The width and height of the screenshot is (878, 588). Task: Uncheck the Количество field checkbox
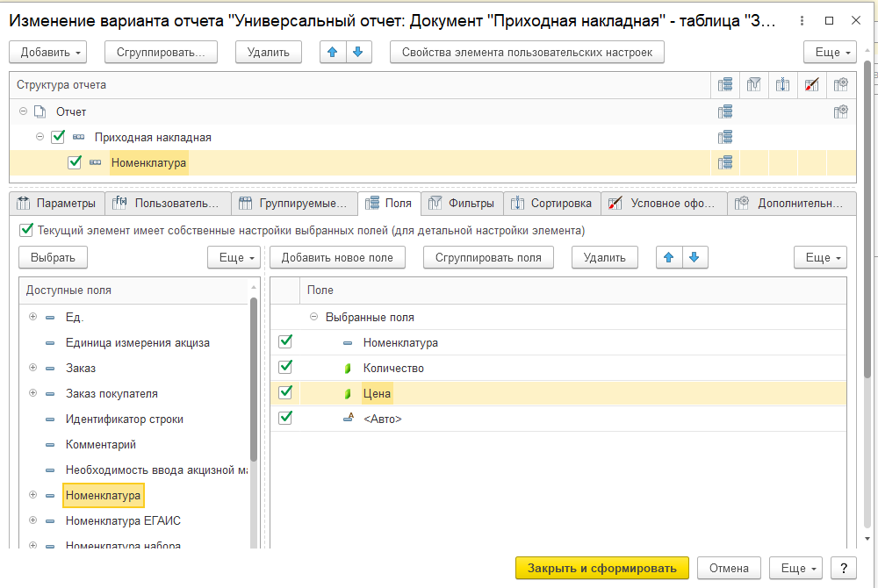point(284,367)
